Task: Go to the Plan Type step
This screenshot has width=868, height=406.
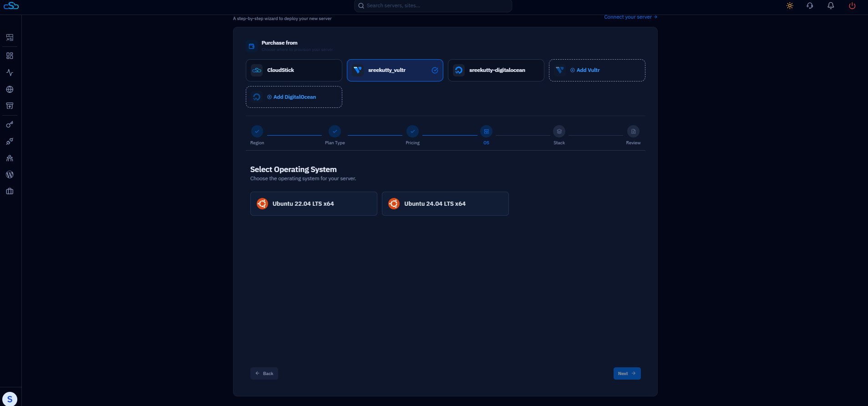Action: pos(335,135)
